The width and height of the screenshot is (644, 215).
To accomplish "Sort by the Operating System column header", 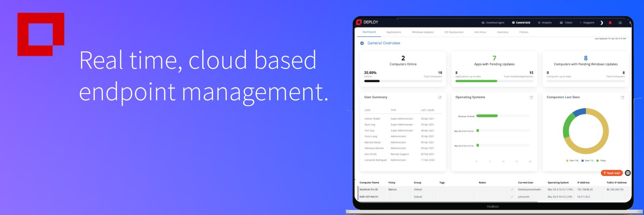I will 558,183.
